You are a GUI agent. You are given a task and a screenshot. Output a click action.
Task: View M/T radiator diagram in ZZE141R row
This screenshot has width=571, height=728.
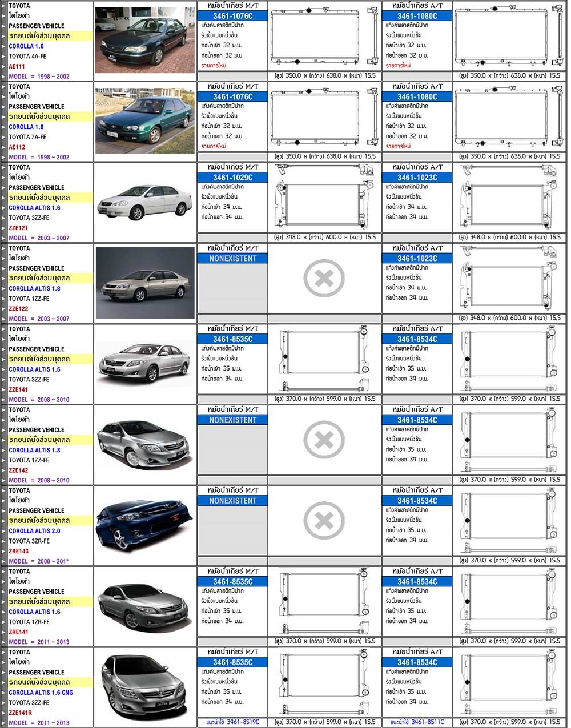(x=324, y=683)
